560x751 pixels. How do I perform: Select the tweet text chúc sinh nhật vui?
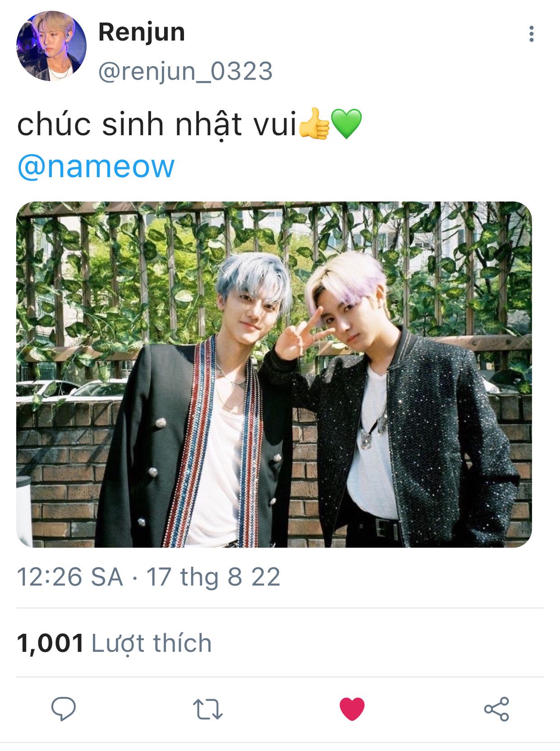point(157,125)
